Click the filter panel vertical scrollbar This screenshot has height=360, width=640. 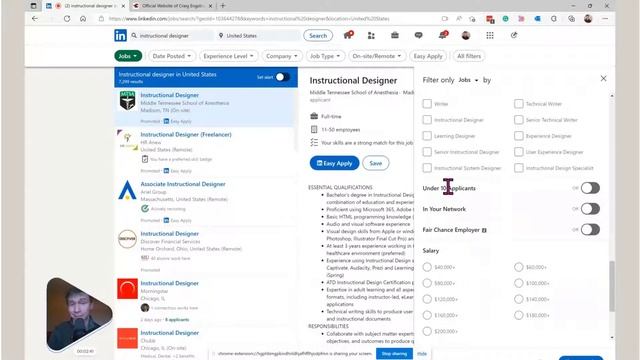tap(611, 286)
